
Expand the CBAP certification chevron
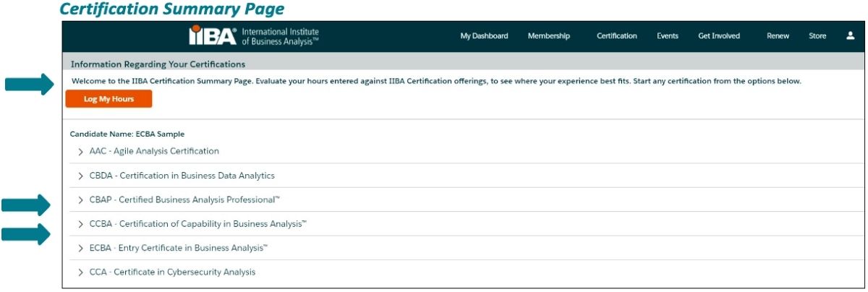coord(81,200)
